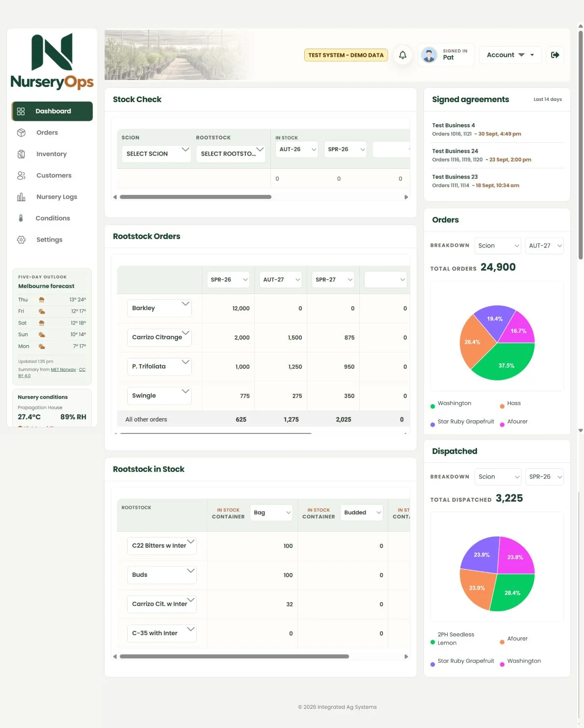
Task: Click the Settings gear icon
Action: tap(21, 240)
